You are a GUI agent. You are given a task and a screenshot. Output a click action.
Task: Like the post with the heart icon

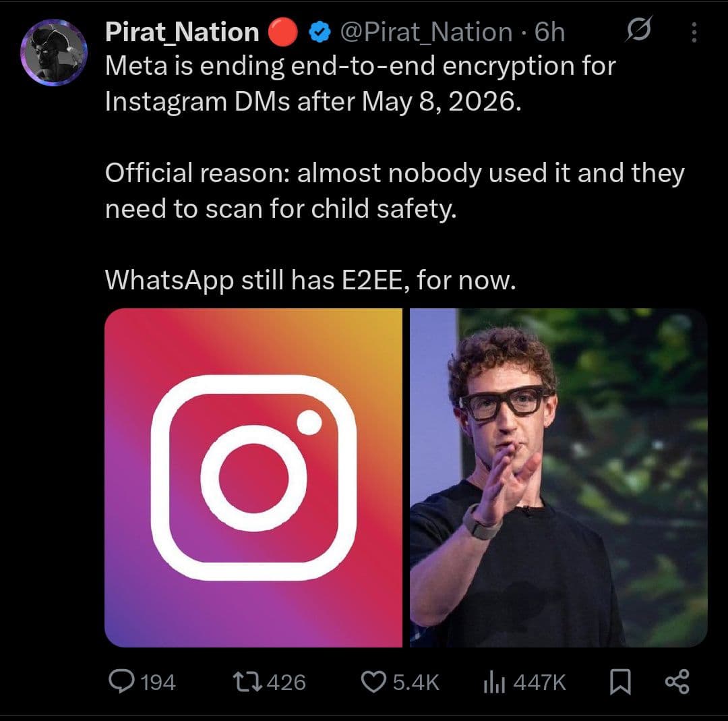373,682
